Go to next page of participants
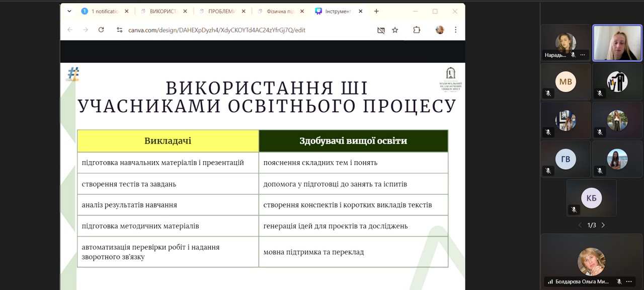 click(603, 225)
